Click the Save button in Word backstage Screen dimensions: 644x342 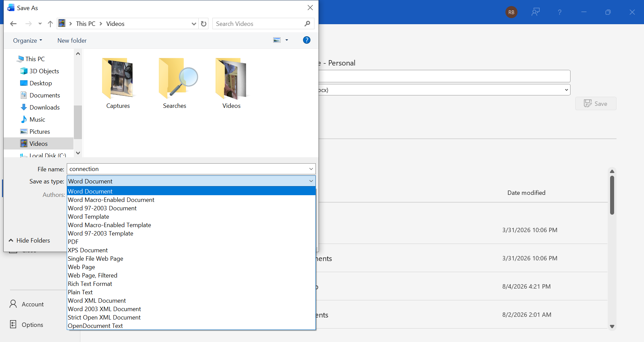click(x=596, y=103)
